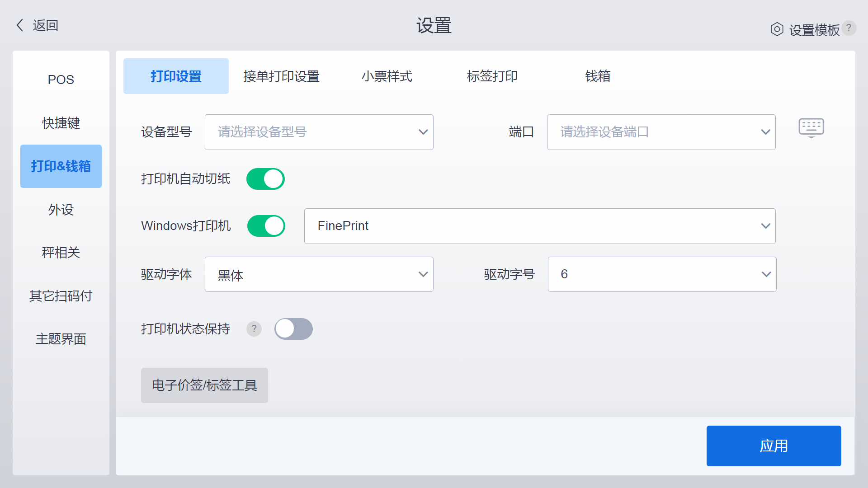Screen dimensions: 868x488
Task: Click the 应用 apply button
Action: tap(774, 446)
